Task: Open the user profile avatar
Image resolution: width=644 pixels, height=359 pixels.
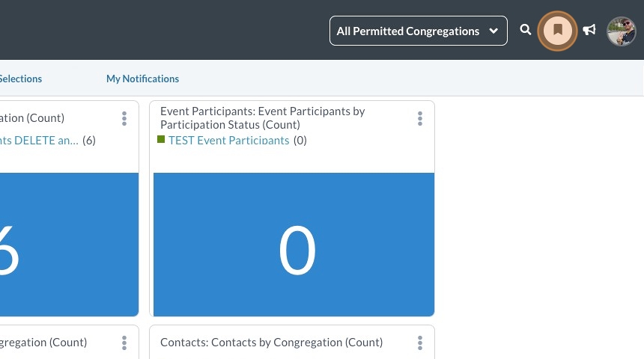Action: coord(621,31)
